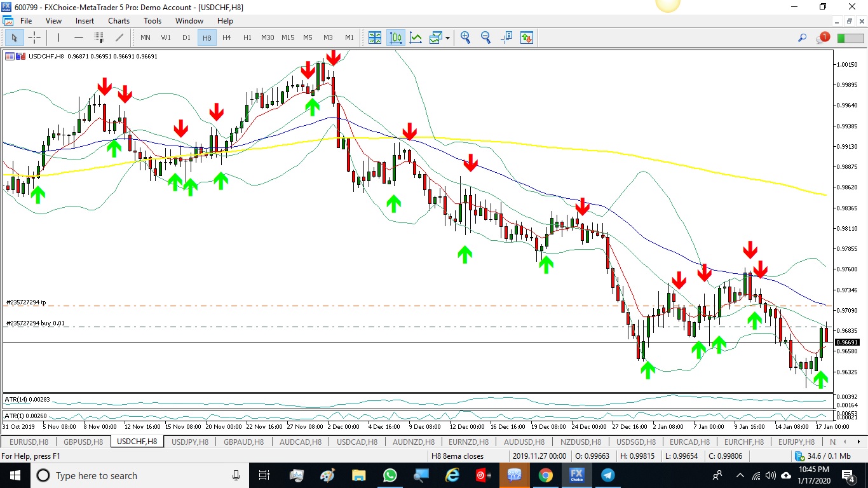Set timeframe to M1
Viewport: 868px width, 488px height.
click(x=349, y=37)
